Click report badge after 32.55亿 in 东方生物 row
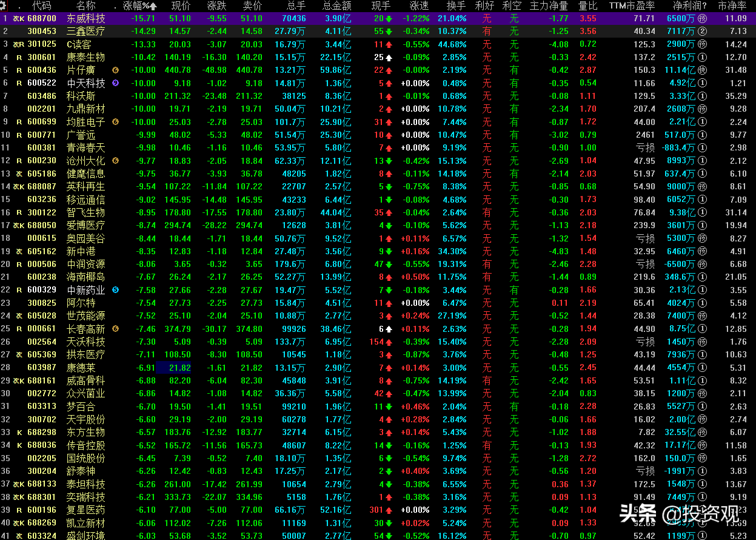The height and width of the screenshot is (540, 756). 702,432
